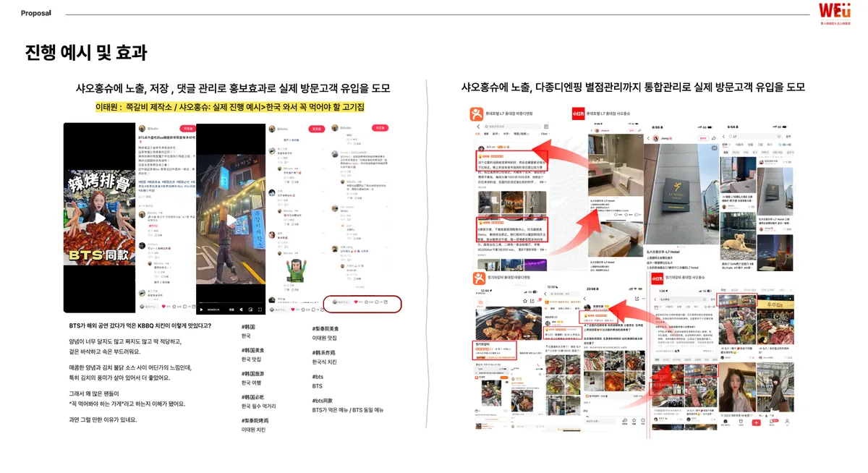
Task: Like the post via heart in red-circled bar
Action: coord(357,302)
